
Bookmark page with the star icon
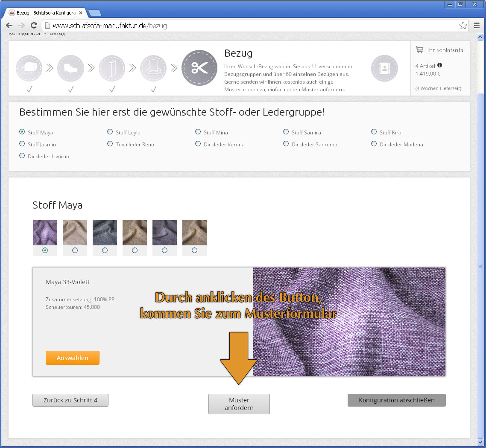(463, 26)
